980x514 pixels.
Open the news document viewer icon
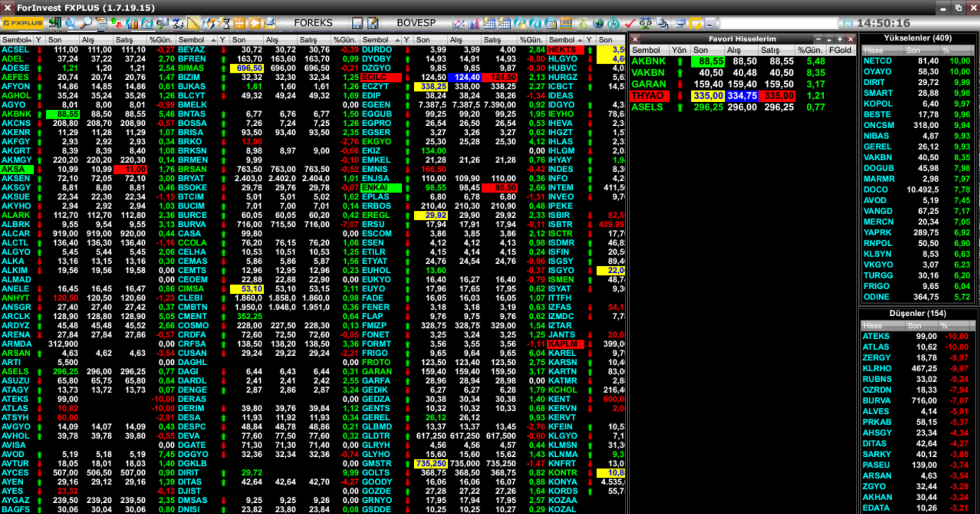tap(102, 23)
